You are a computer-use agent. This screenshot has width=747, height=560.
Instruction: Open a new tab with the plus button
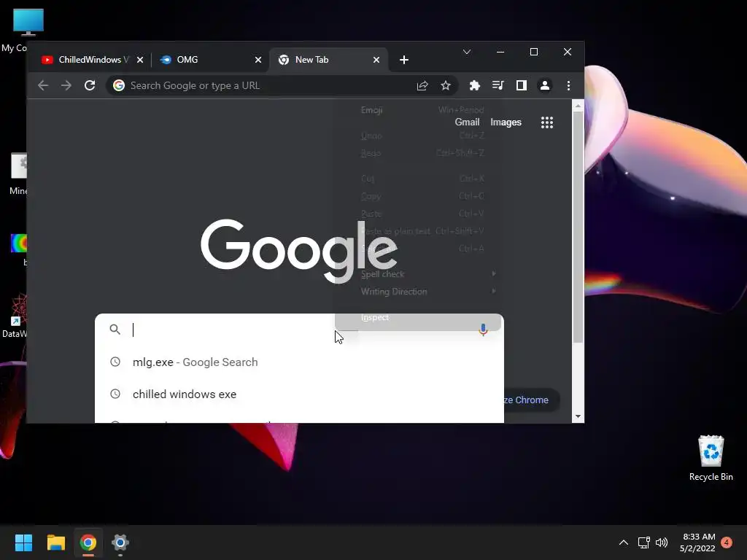coord(404,60)
